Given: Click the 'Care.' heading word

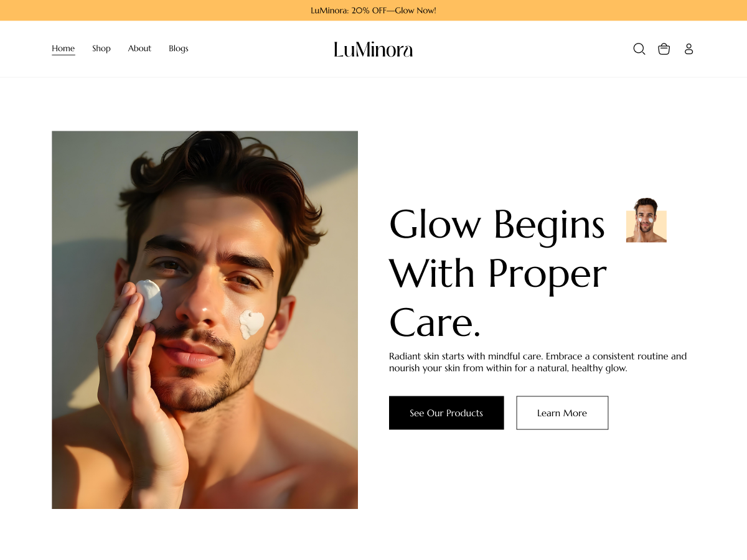Looking at the screenshot, I should 435,322.
